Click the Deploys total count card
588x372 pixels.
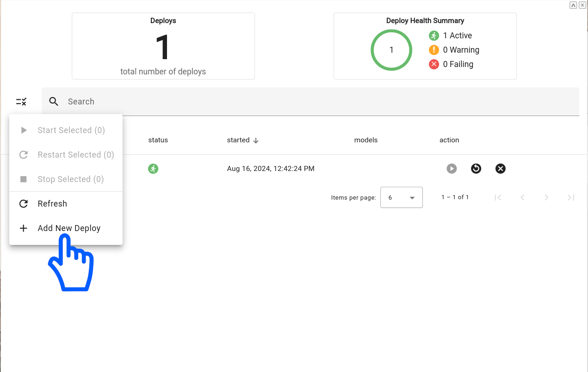coord(163,46)
